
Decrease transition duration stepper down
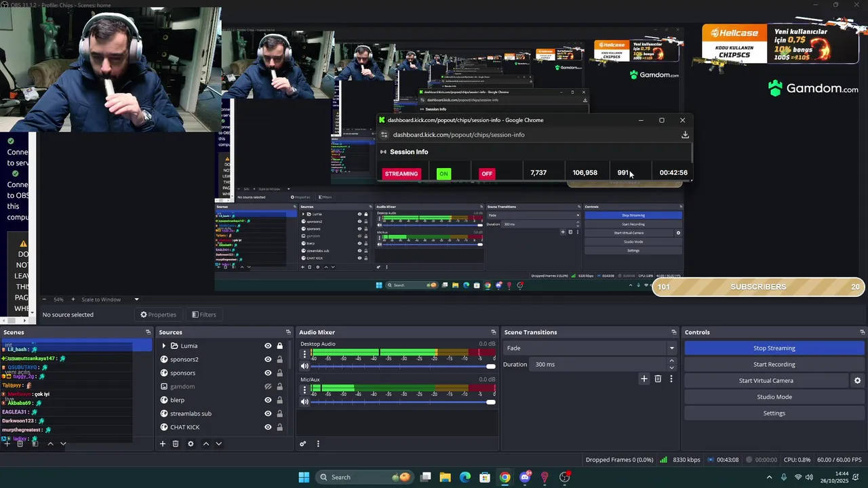point(671,367)
